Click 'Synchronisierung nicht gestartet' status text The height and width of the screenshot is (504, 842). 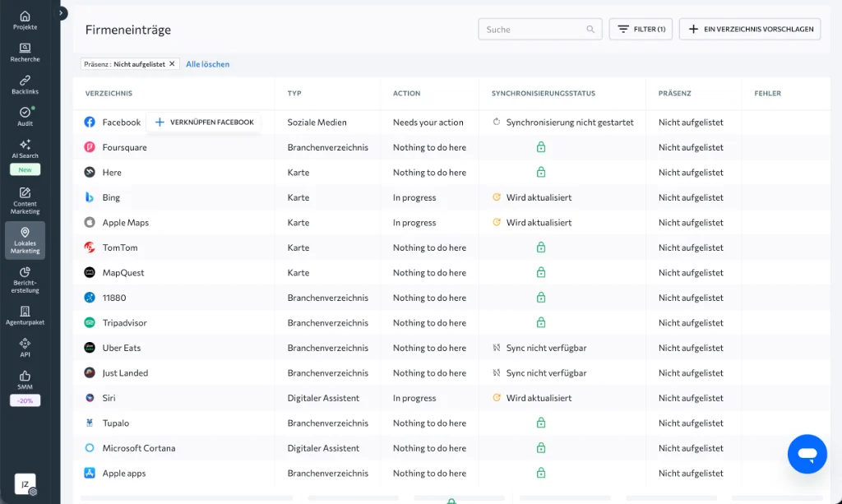click(x=570, y=123)
